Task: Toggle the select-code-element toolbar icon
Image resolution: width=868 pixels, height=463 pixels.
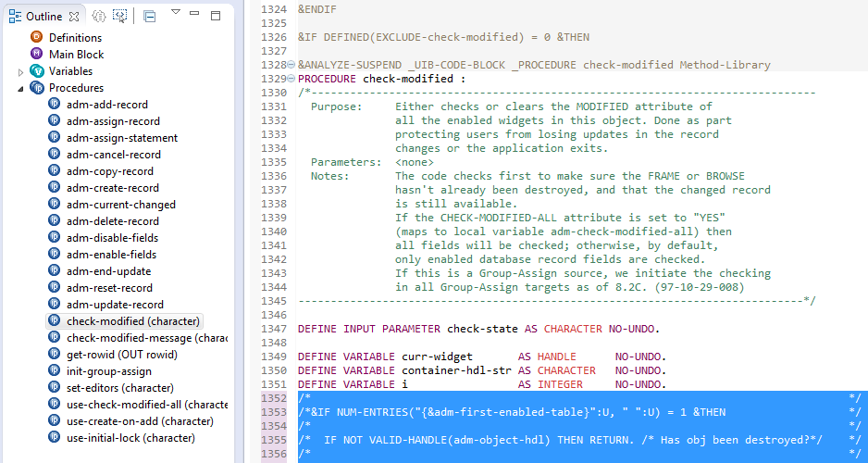Action: pyautogui.click(x=119, y=16)
